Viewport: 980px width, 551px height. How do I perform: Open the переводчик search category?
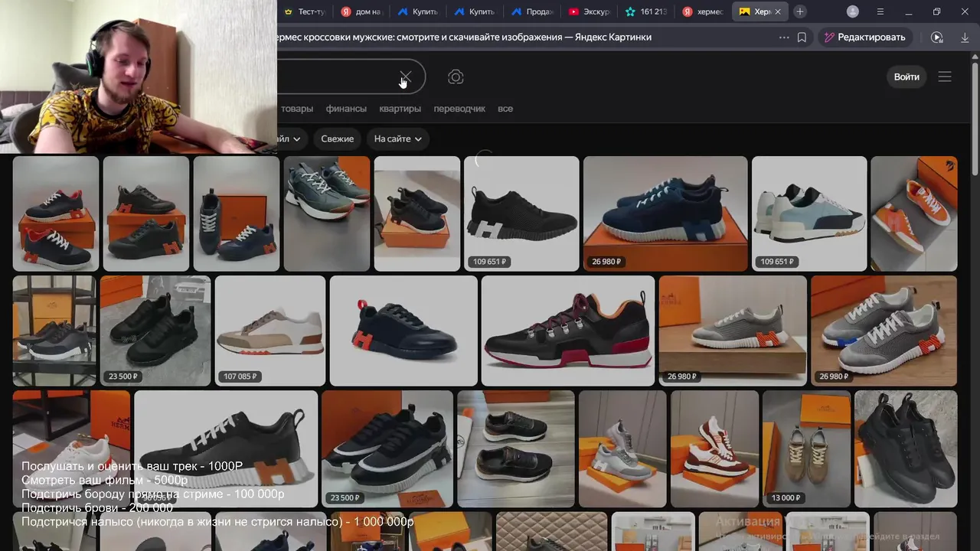tap(459, 109)
